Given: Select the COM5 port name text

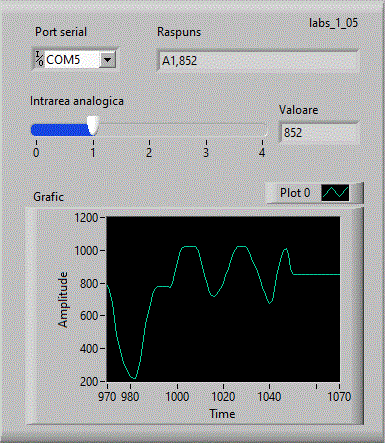Looking at the screenshot, I should 63,60.
